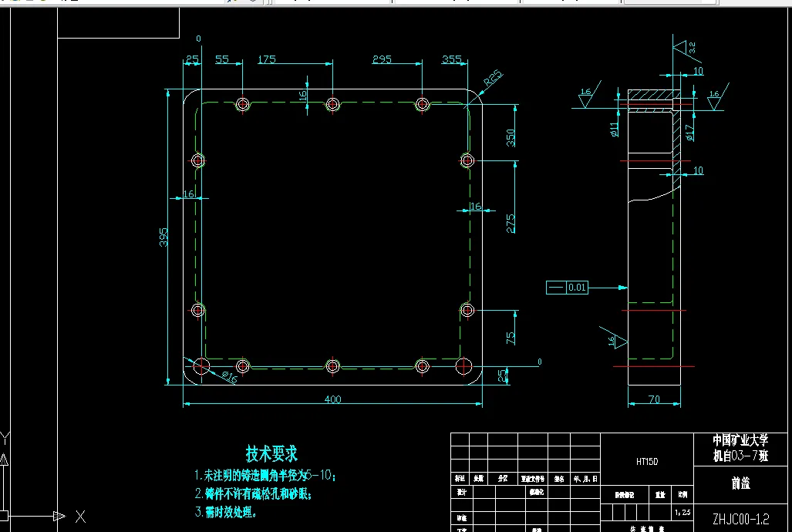Pick the lower 10 dimension under ø17
792x532 pixels.
point(698,170)
